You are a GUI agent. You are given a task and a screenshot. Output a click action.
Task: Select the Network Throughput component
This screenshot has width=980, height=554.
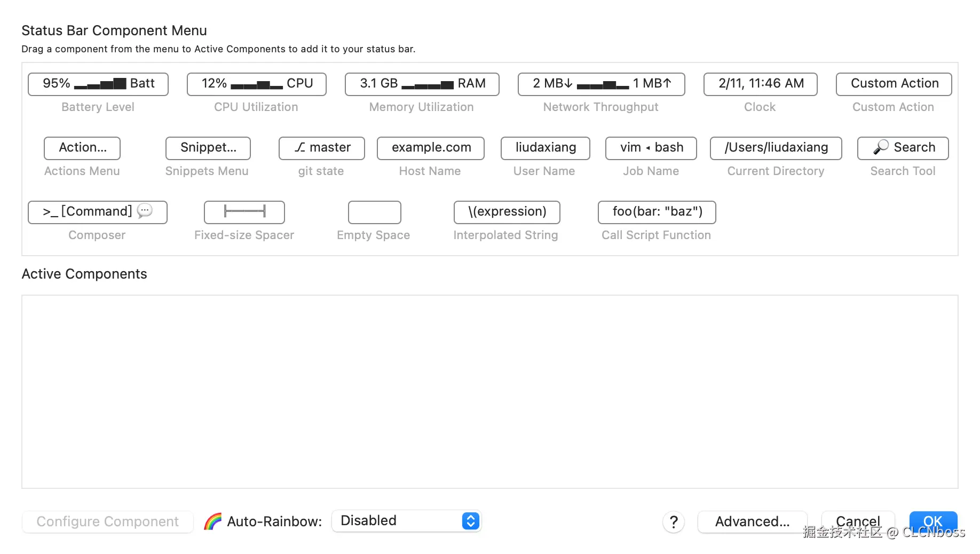point(602,84)
